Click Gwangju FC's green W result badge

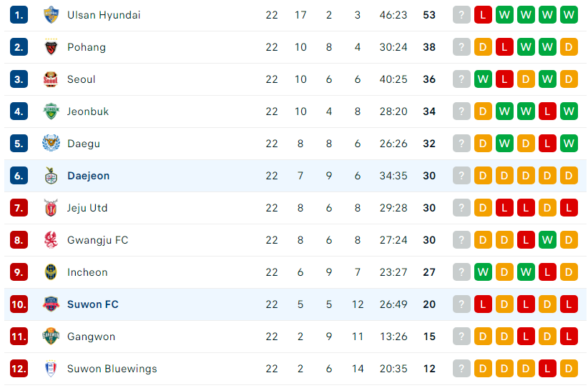547,240
